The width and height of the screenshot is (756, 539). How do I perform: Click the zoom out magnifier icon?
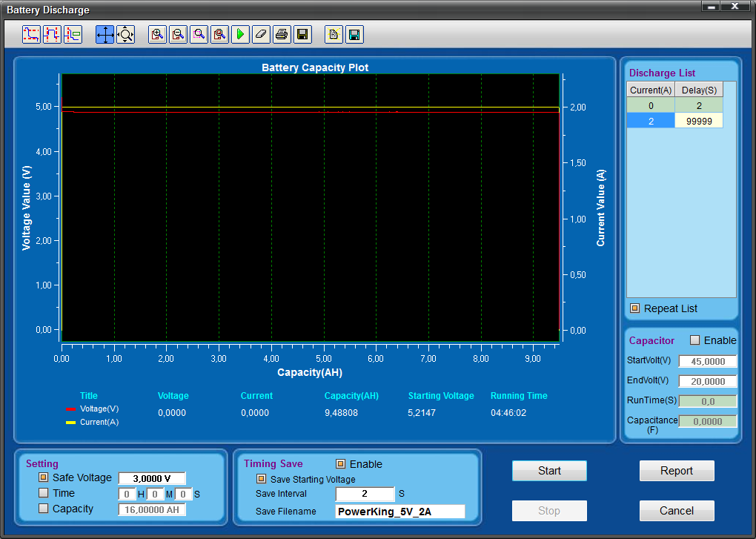[x=178, y=34]
